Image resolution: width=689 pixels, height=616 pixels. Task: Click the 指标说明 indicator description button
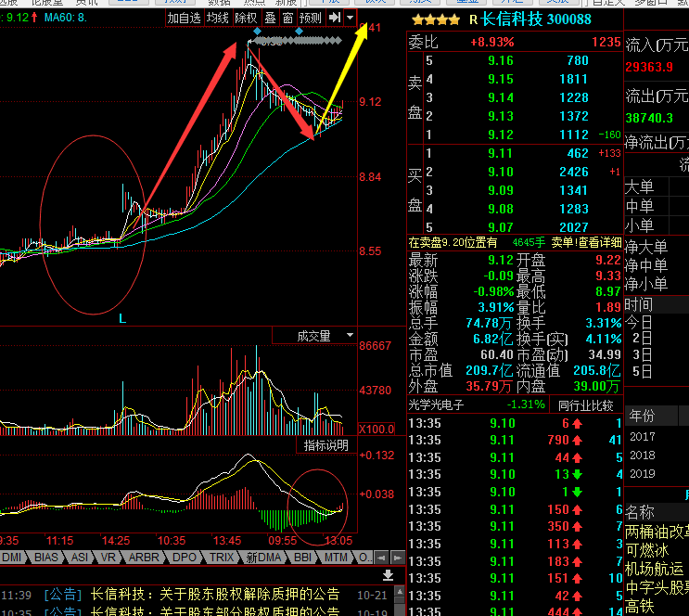(x=326, y=446)
